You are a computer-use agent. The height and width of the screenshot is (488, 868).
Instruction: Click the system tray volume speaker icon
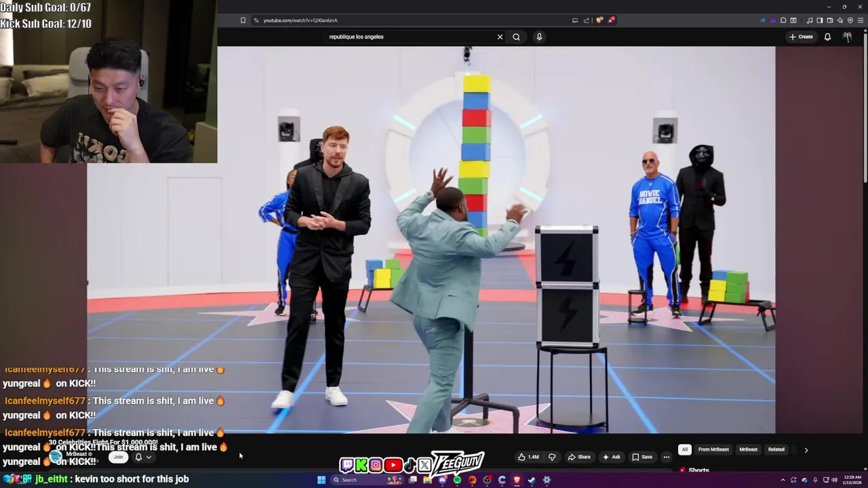point(834,480)
